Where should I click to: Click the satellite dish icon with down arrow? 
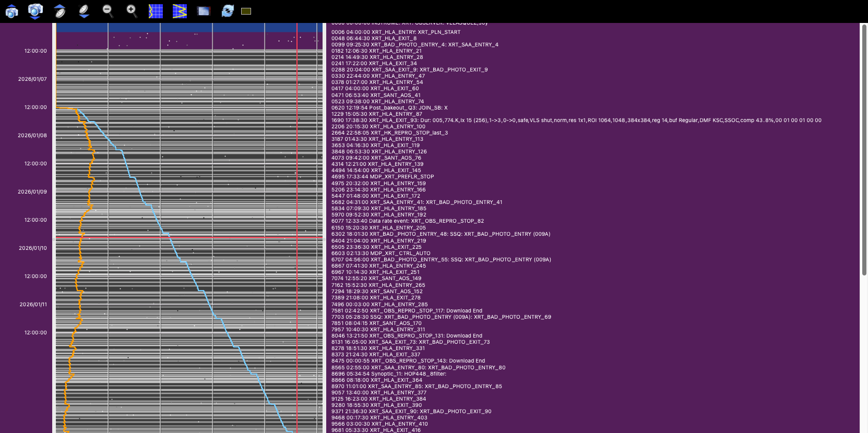tap(84, 11)
